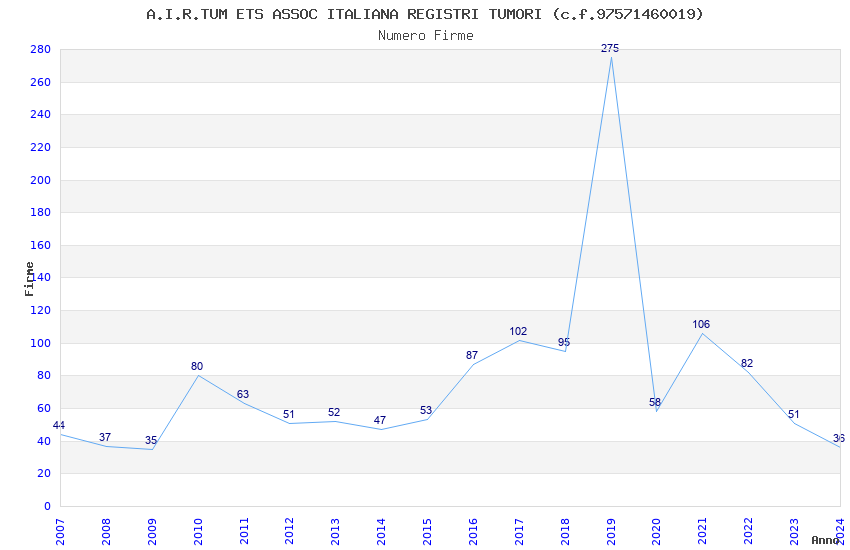Click the y-axis value 160

pyautogui.click(x=41, y=245)
